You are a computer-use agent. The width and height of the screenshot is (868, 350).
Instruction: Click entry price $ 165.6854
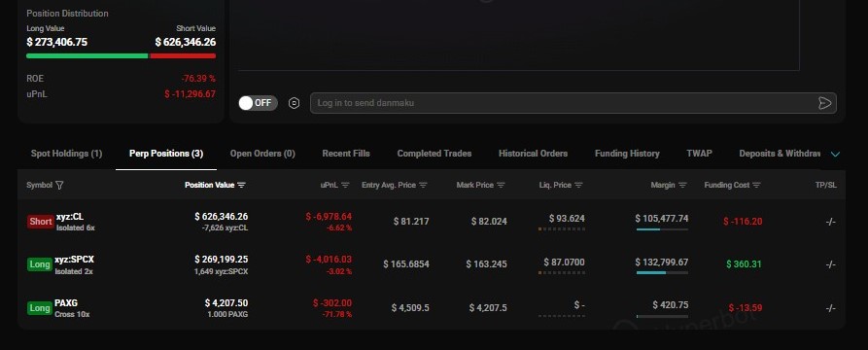[406, 264]
